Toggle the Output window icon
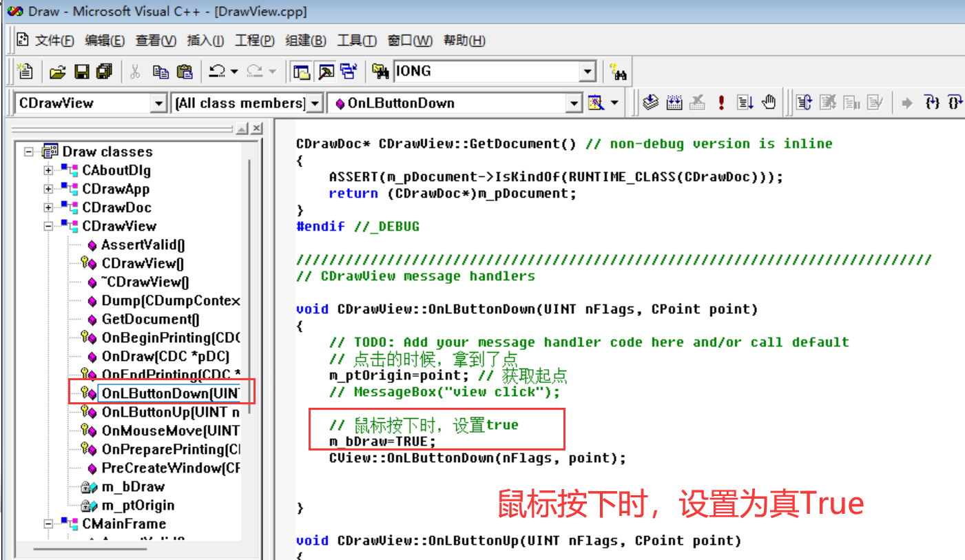The width and height of the screenshot is (965, 560). (325, 71)
